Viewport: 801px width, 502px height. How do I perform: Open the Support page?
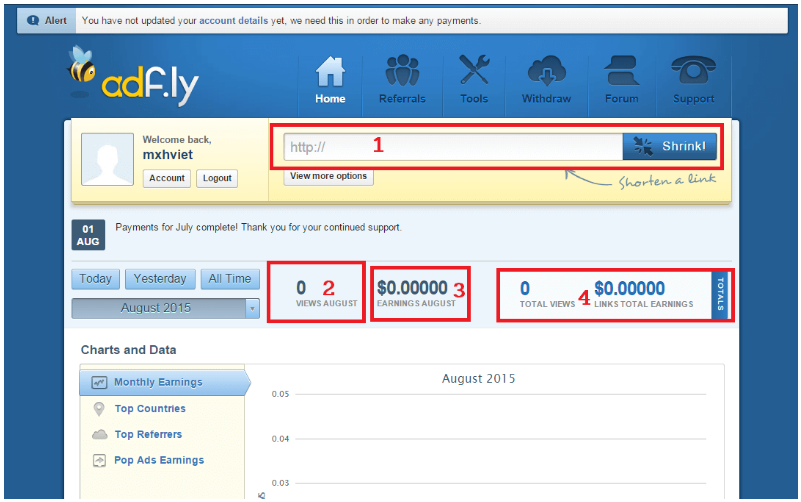(693, 80)
